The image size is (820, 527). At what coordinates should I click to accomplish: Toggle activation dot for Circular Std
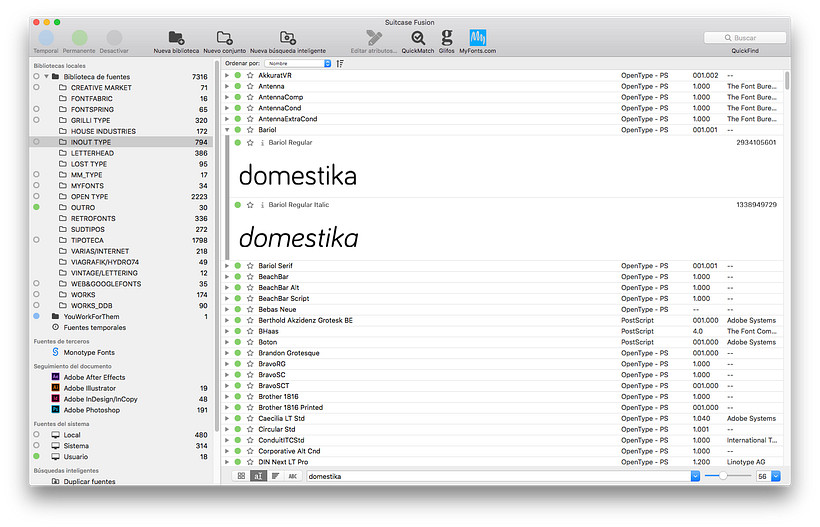[237, 429]
